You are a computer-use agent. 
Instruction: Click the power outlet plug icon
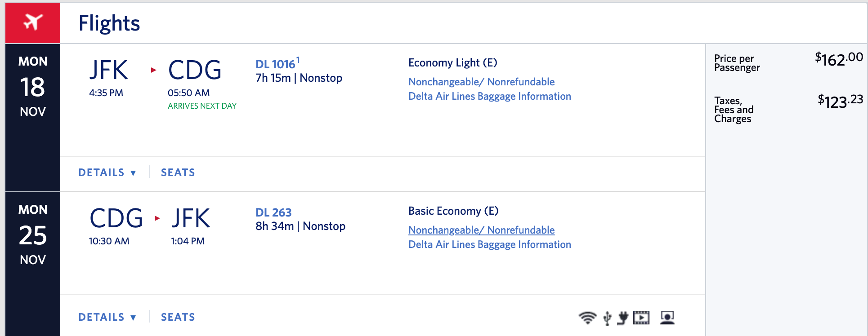point(623,318)
